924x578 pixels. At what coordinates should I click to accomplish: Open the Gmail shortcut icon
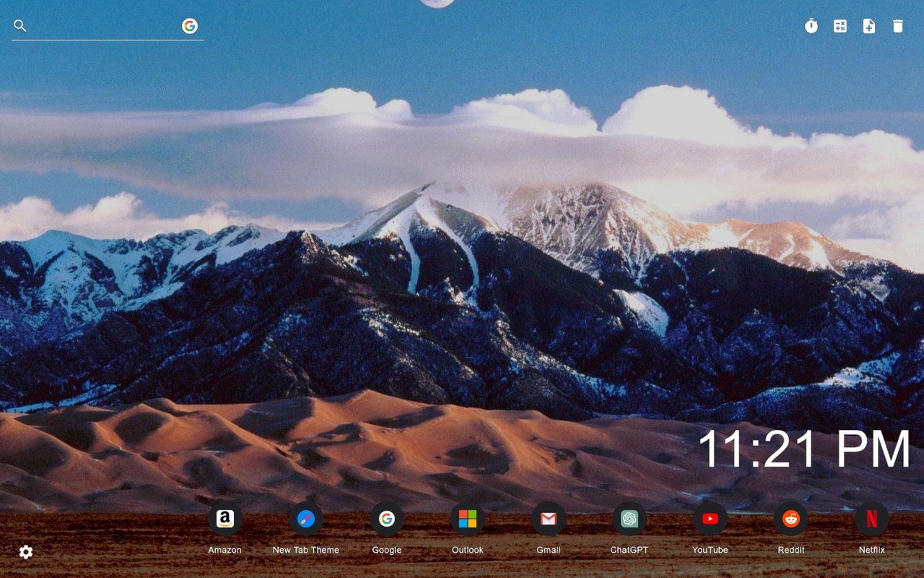point(549,519)
